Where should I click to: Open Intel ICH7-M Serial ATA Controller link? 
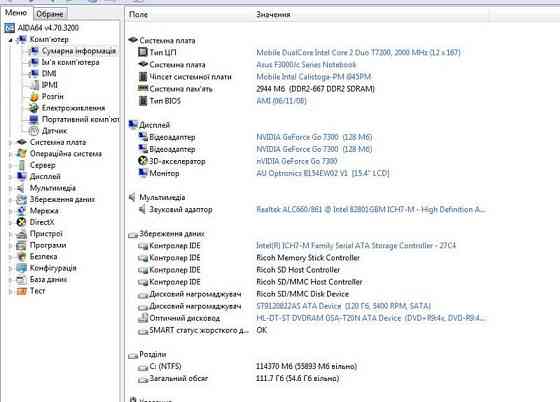click(356, 246)
